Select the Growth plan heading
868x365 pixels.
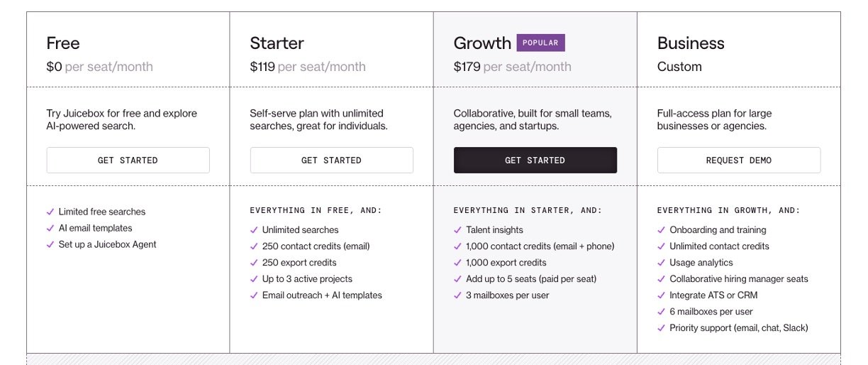click(x=482, y=43)
